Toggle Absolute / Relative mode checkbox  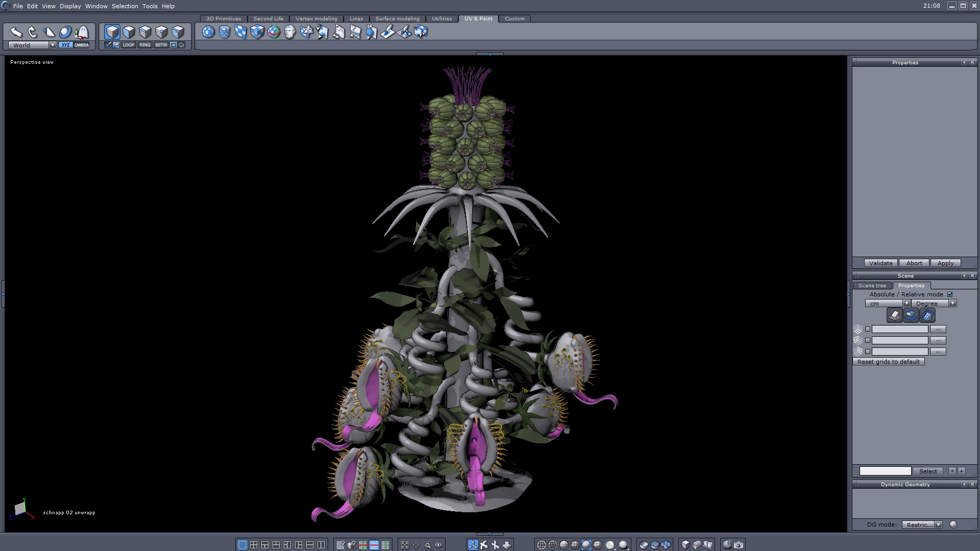tap(950, 294)
